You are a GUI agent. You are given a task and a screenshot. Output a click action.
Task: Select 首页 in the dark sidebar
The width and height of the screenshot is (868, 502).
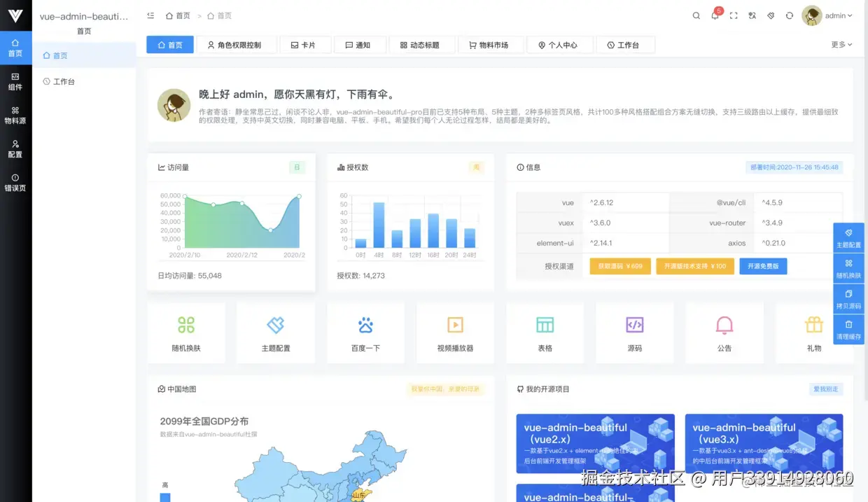coord(15,48)
